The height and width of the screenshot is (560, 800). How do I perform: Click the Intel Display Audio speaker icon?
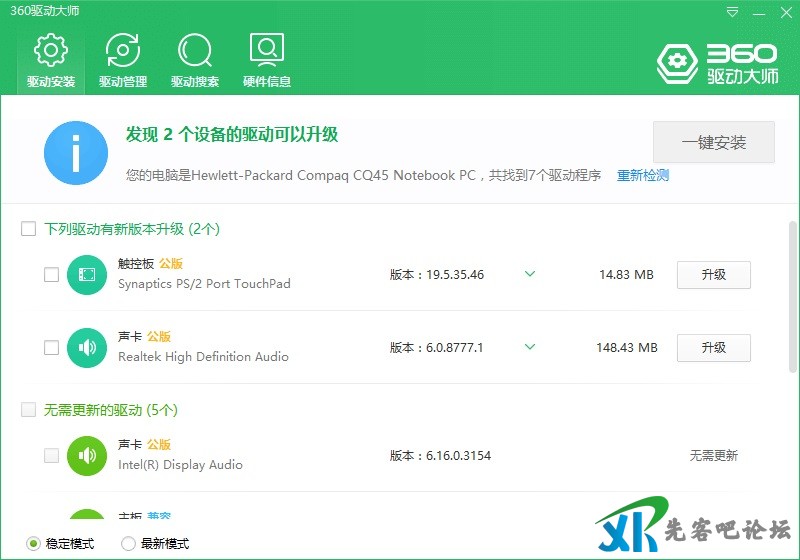(x=87, y=456)
